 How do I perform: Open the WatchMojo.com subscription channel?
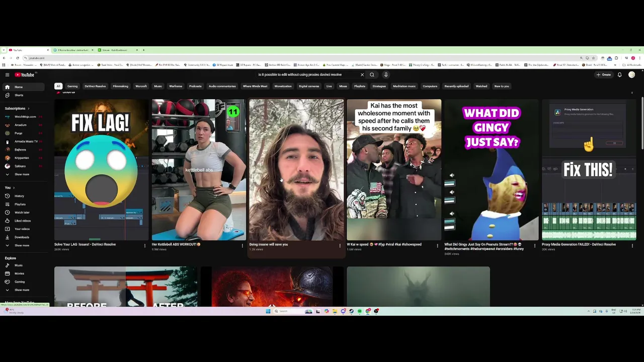pos(24,117)
